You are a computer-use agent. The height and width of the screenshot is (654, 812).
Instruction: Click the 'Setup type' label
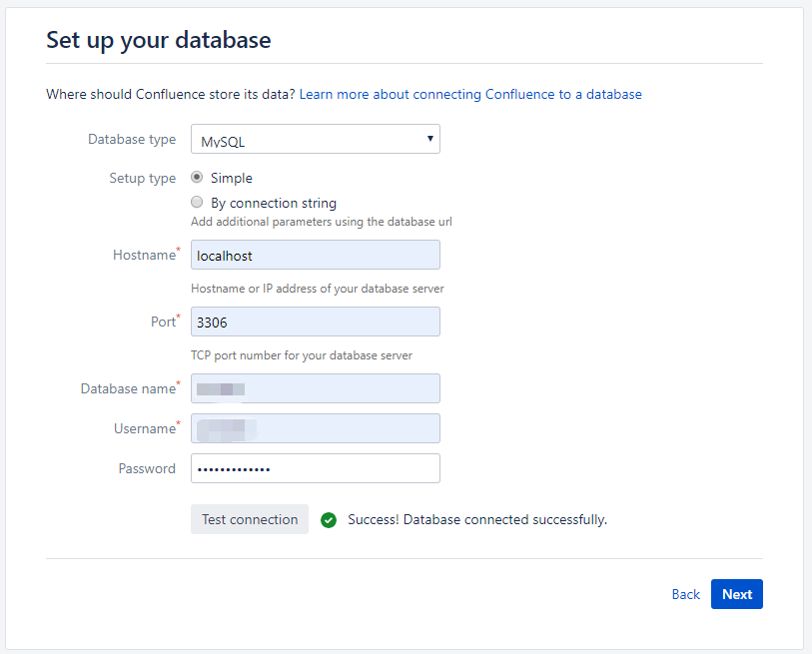click(x=143, y=178)
